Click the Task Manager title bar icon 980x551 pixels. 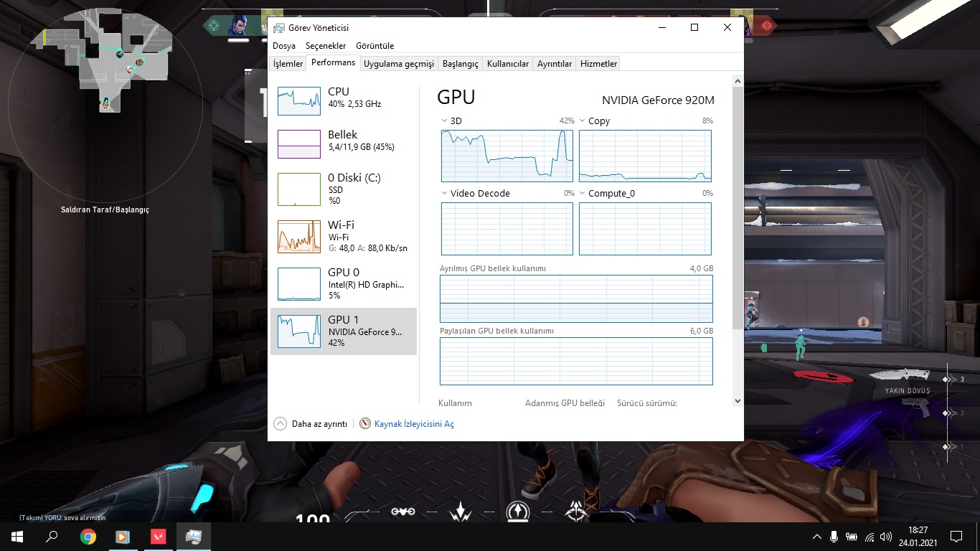279,28
